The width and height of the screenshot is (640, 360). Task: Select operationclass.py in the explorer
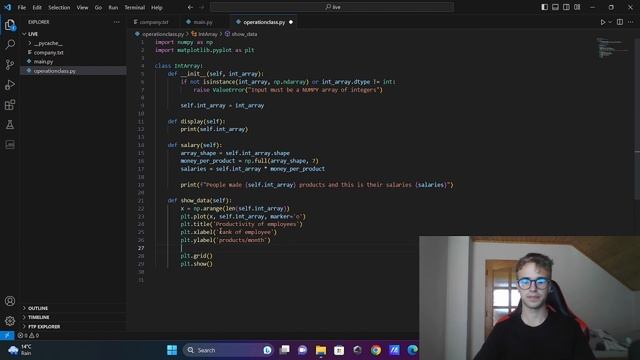coord(73,71)
